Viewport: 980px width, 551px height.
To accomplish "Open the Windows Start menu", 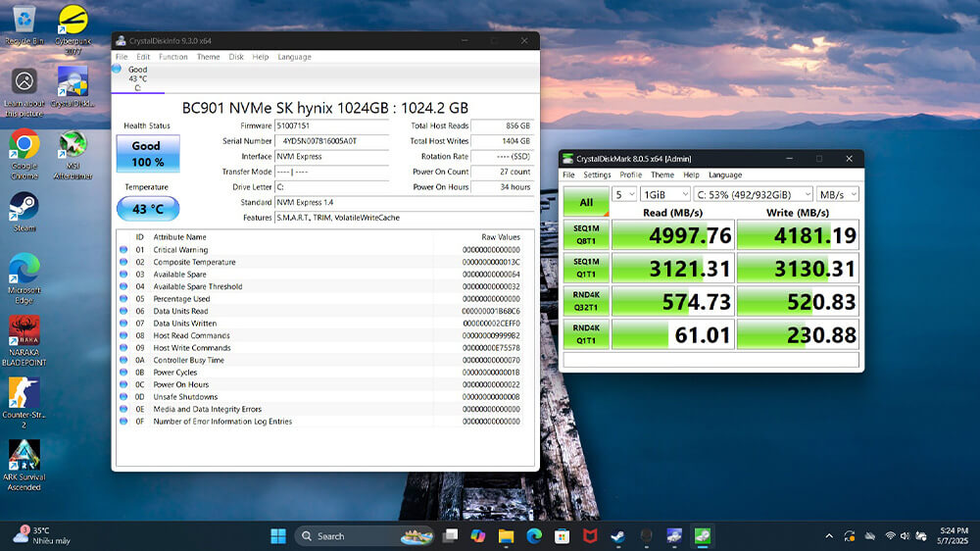I will point(278,536).
